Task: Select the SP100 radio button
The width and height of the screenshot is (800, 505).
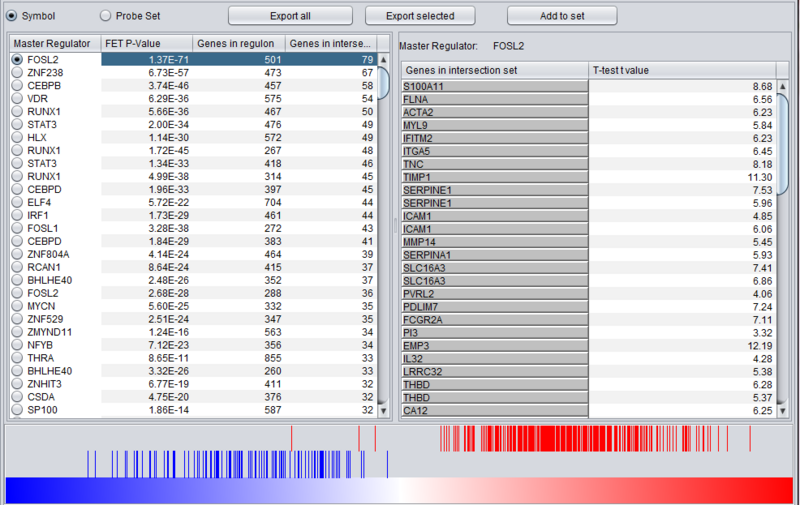Action: (x=17, y=410)
